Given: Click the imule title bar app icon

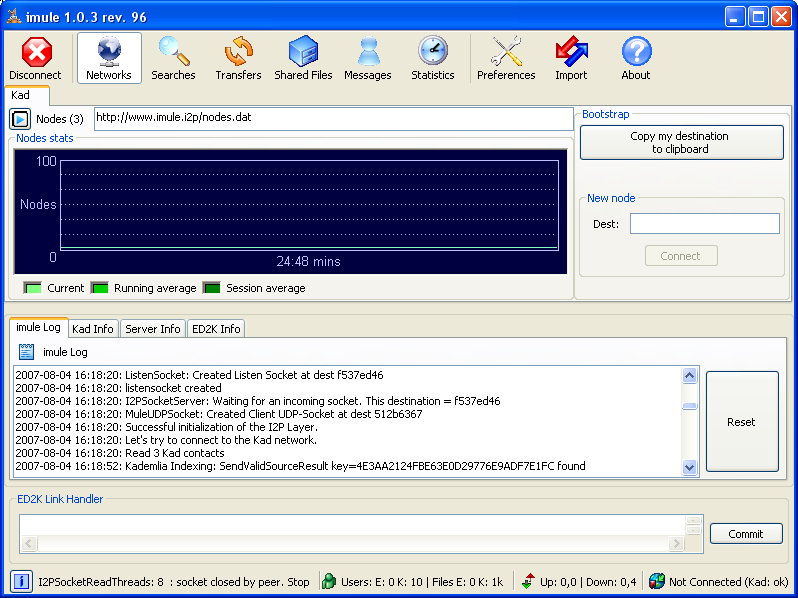Looking at the screenshot, I should point(14,16).
